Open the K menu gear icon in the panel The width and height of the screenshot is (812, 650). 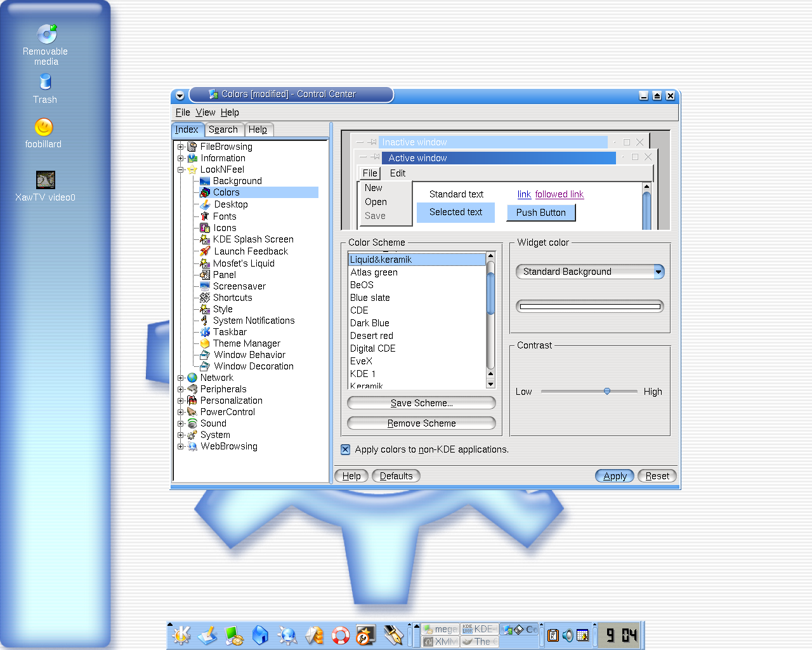coord(181,635)
